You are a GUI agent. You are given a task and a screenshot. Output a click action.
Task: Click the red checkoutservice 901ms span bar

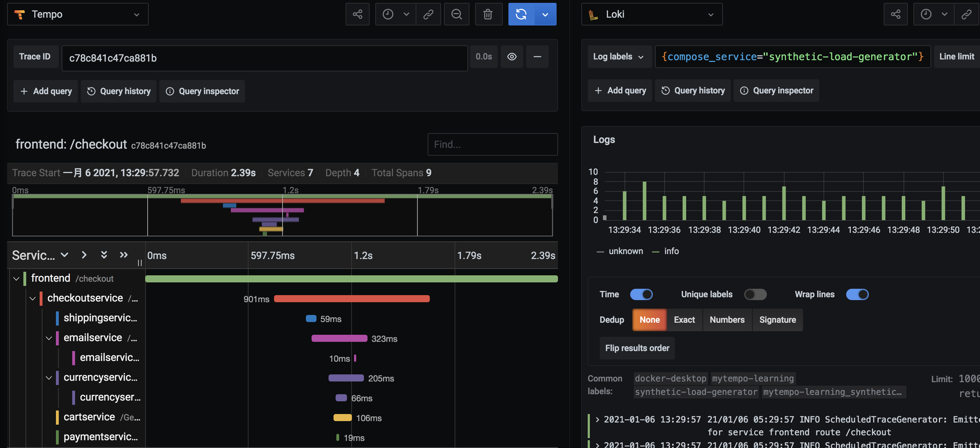click(352, 299)
